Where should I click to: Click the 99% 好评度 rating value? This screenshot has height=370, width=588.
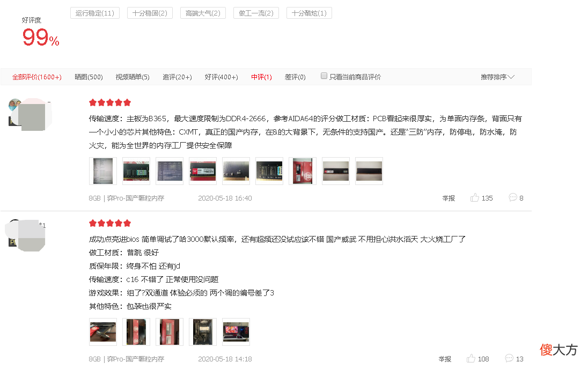point(40,38)
